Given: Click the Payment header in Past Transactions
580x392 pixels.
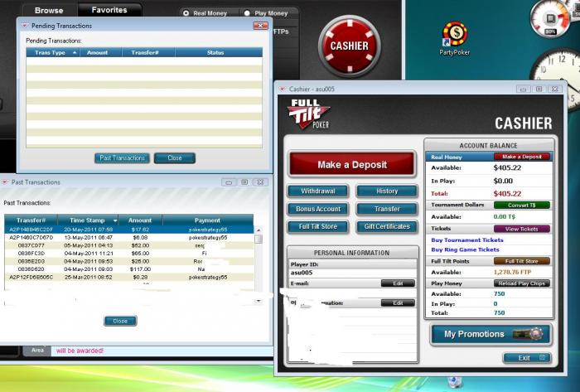Looking at the screenshot, I should coord(207,220).
